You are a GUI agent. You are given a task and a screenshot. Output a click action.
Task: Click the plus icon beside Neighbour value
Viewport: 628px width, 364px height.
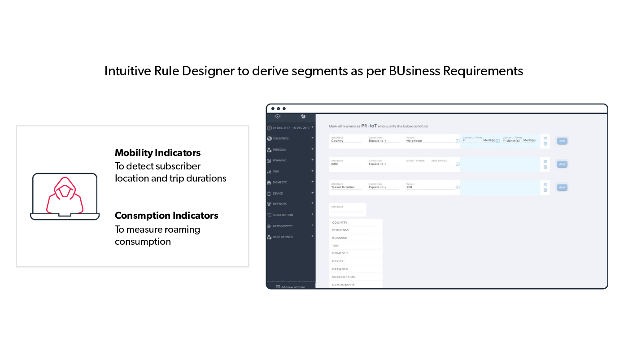pos(458,141)
